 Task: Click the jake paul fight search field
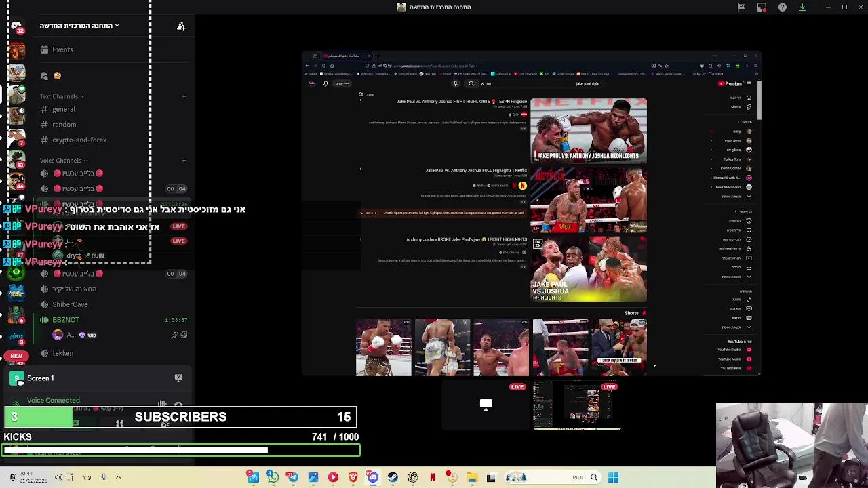(x=542, y=83)
